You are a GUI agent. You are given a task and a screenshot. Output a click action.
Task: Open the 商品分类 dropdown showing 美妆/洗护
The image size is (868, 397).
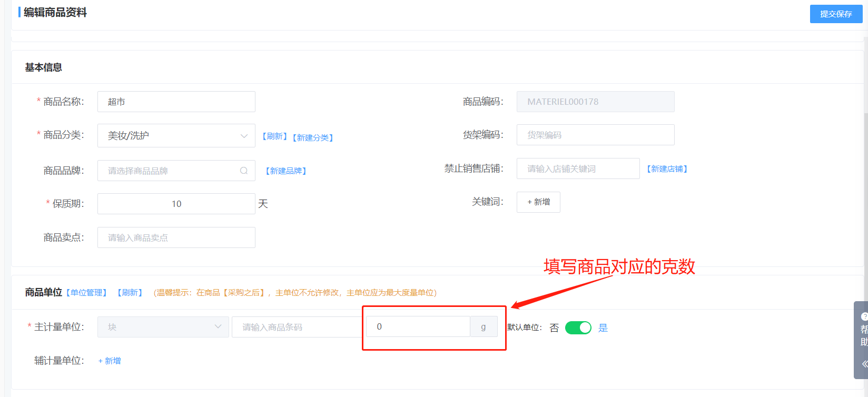176,136
